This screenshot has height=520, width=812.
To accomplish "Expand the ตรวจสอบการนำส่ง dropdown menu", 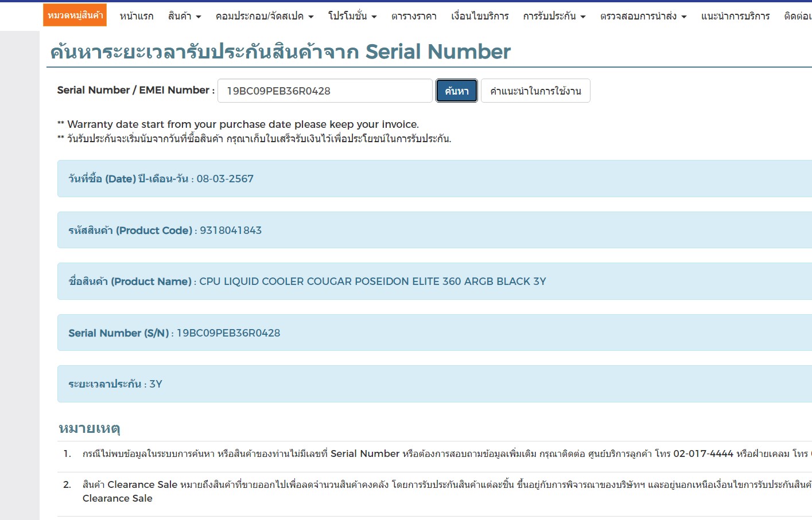I will 643,16.
